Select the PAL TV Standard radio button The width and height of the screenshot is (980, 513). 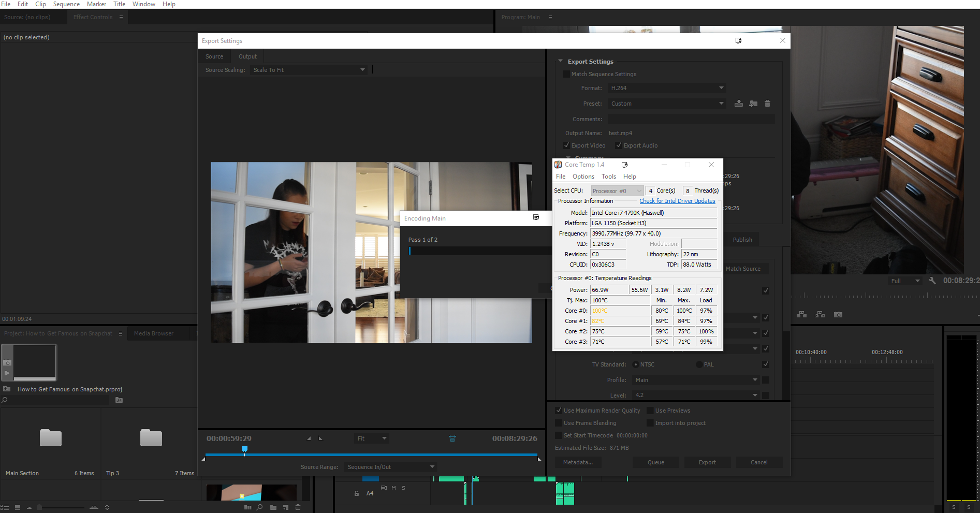[699, 364]
